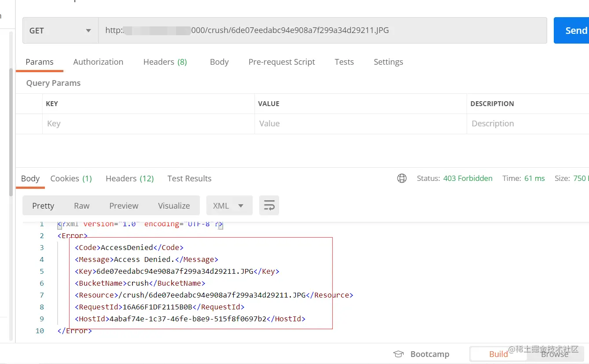Select the Pretty view

43,206
